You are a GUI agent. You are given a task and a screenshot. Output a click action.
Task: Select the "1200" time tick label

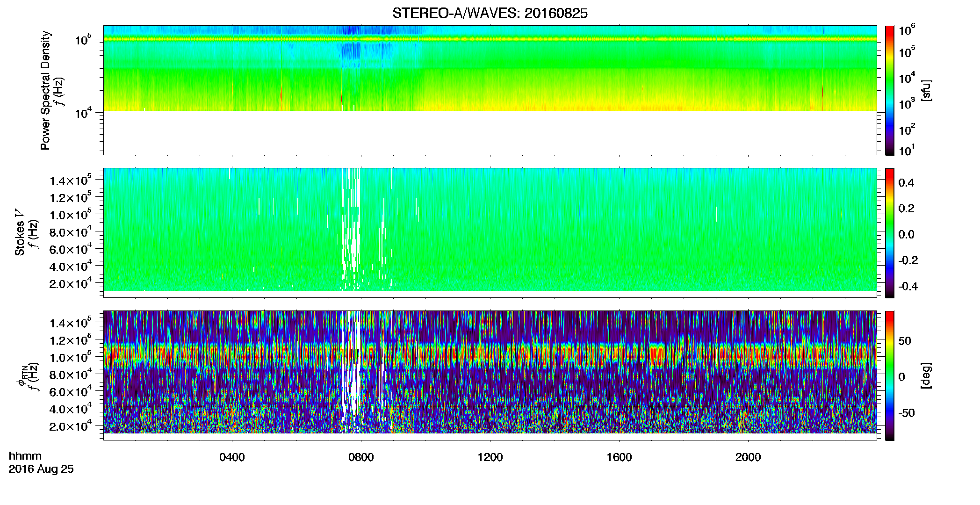490,457
